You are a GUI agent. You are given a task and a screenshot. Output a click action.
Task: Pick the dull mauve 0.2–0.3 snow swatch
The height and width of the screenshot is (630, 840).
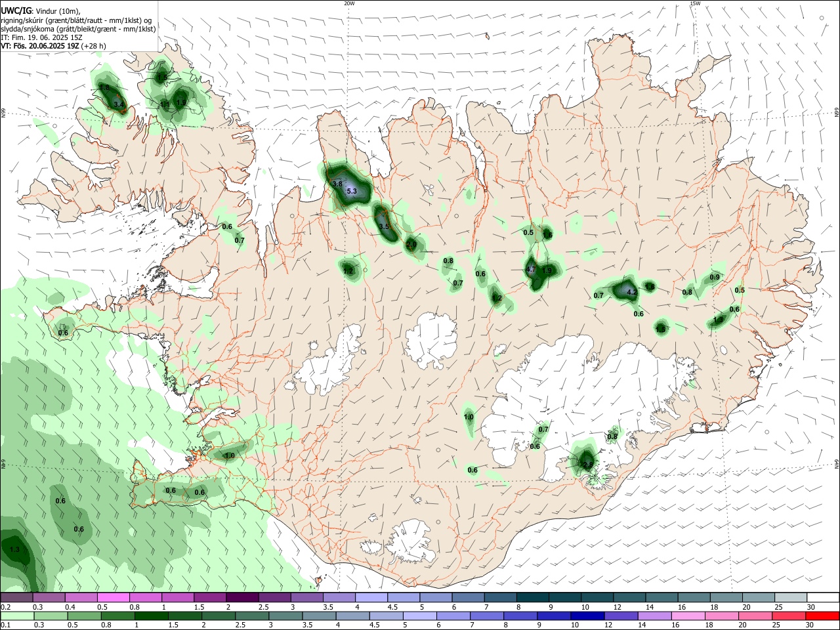[x=16, y=597]
